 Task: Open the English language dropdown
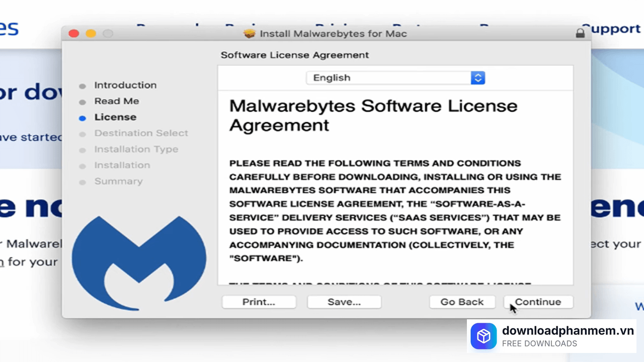[x=395, y=78]
